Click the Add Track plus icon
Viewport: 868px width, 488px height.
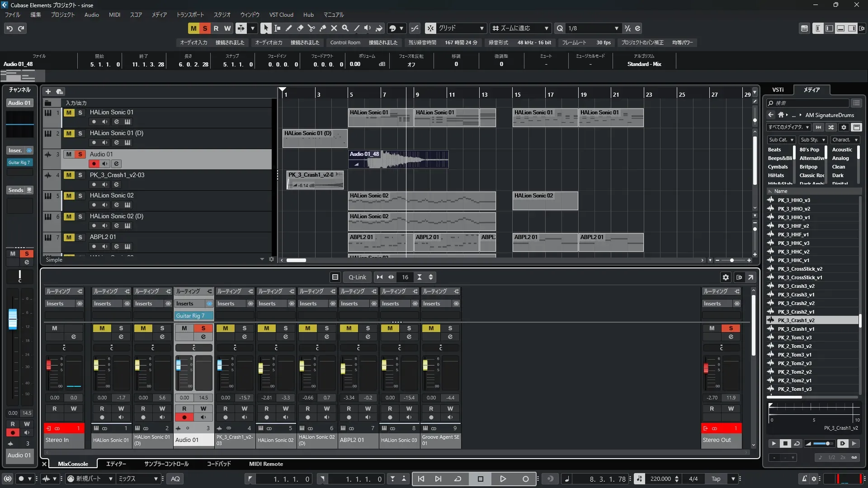(x=48, y=91)
